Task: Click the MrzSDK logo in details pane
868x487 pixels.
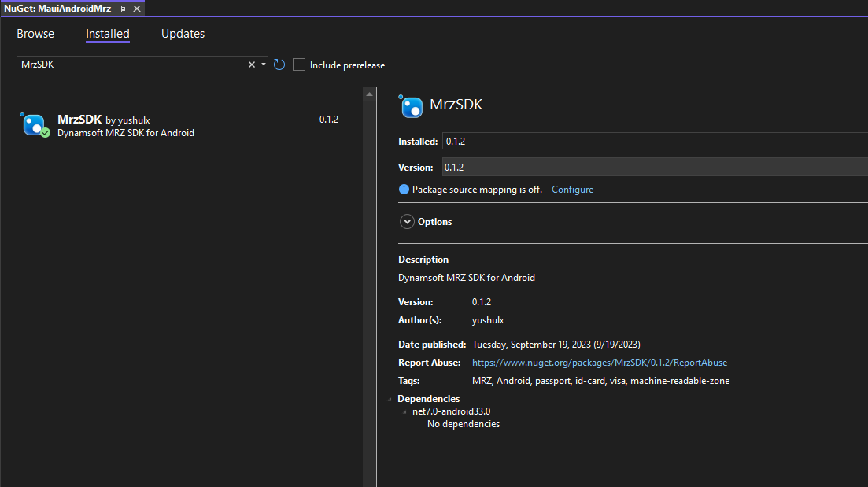Action: click(412, 106)
